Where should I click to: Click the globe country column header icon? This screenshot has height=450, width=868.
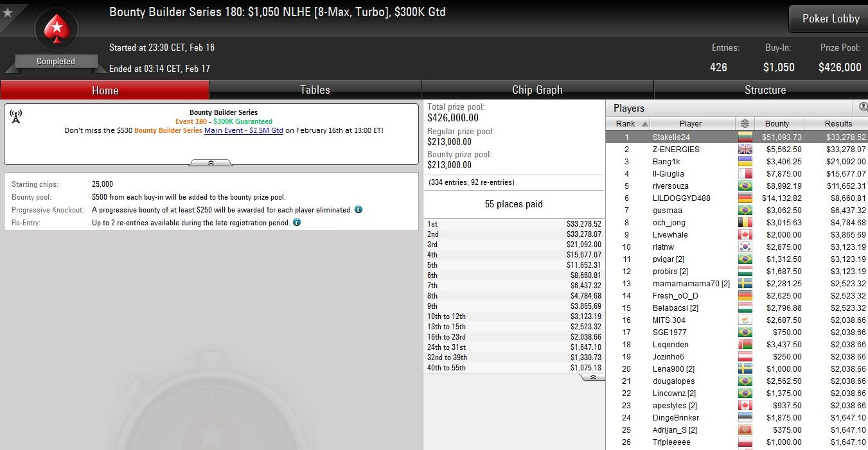(x=745, y=123)
